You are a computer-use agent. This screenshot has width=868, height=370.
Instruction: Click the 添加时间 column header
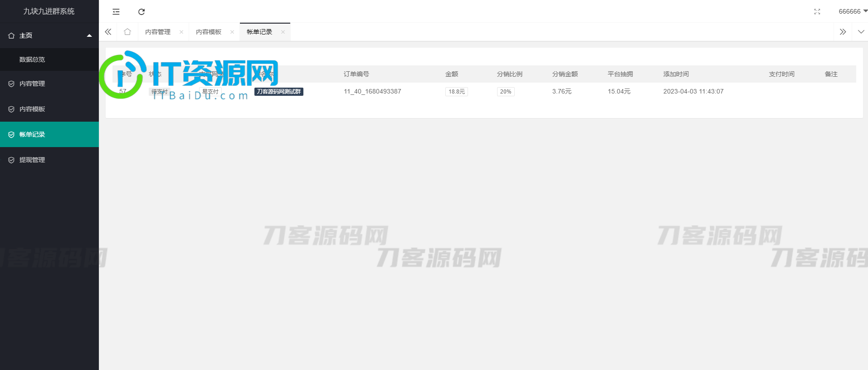point(676,74)
